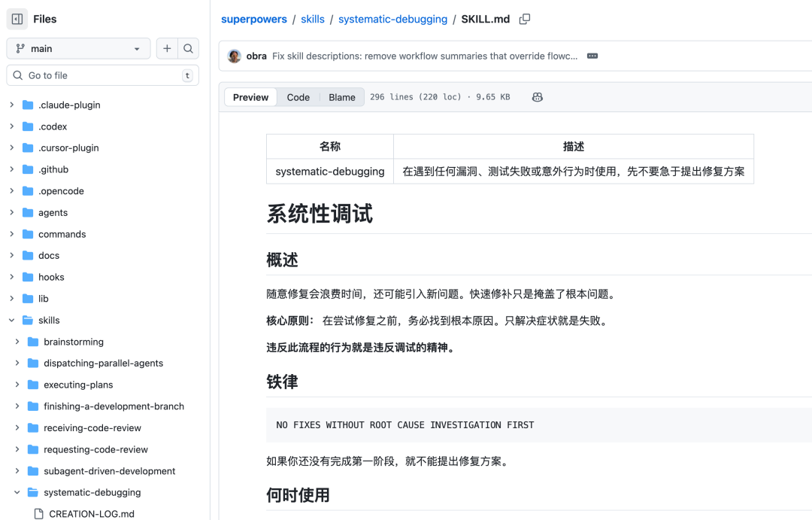This screenshot has width=812, height=520.
Task: Switch to the Blame tab
Action: (341, 97)
